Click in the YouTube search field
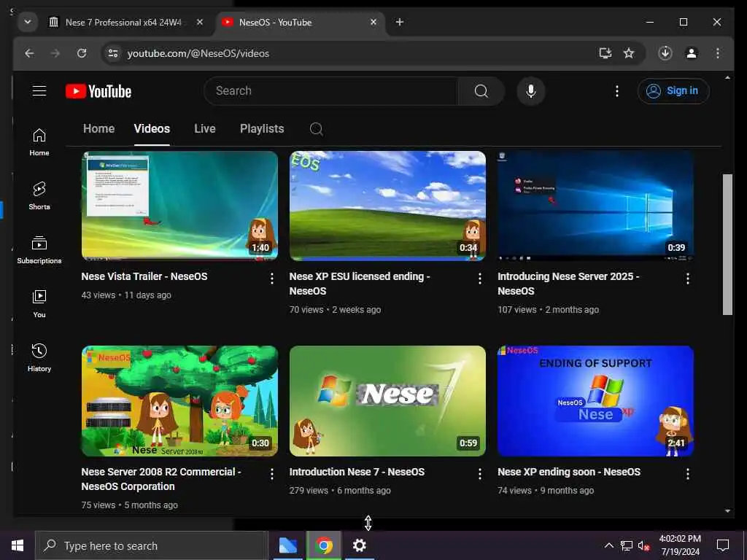The width and height of the screenshot is (747, 560). point(331,91)
